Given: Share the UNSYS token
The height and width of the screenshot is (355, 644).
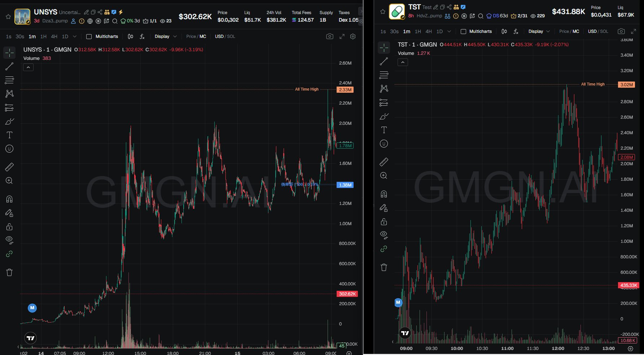Looking at the screenshot, I should [100, 12].
